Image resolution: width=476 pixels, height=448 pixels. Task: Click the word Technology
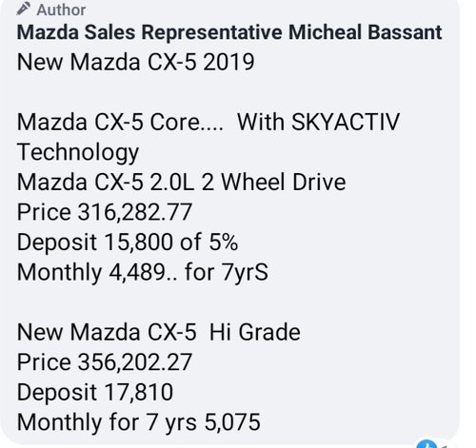(x=78, y=153)
